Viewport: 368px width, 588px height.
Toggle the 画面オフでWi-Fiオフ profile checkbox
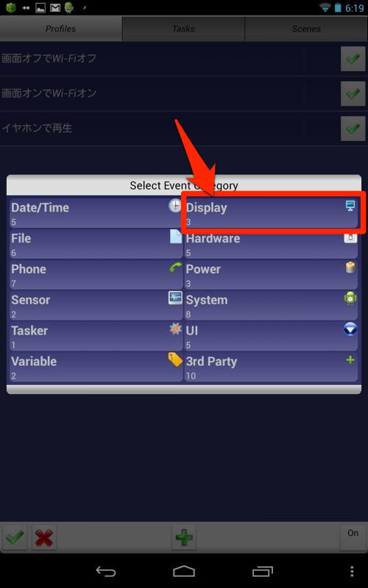[353, 59]
